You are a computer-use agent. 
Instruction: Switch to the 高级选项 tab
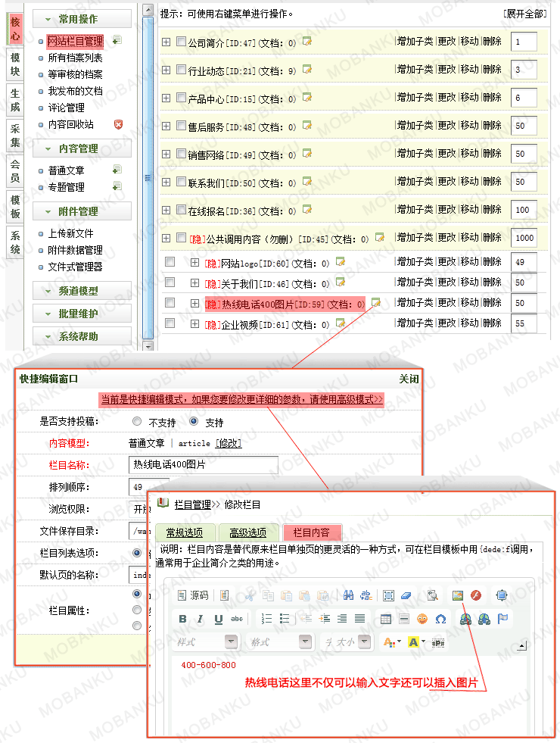point(248,532)
